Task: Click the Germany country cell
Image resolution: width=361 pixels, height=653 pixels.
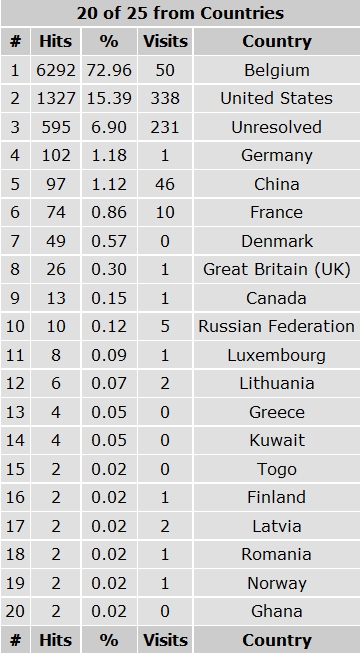Action: (276, 155)
